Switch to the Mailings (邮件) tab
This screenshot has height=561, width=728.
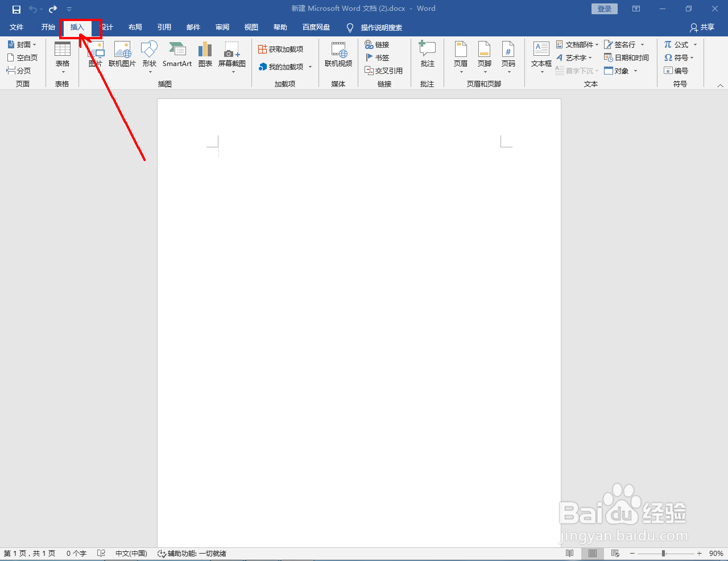pyautogui.click(x=193, y=27)
